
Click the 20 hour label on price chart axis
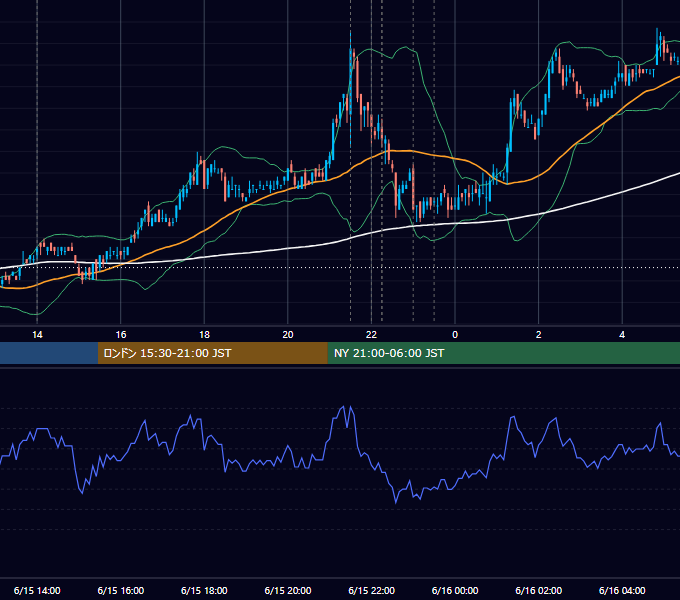(x=288, y=335)
